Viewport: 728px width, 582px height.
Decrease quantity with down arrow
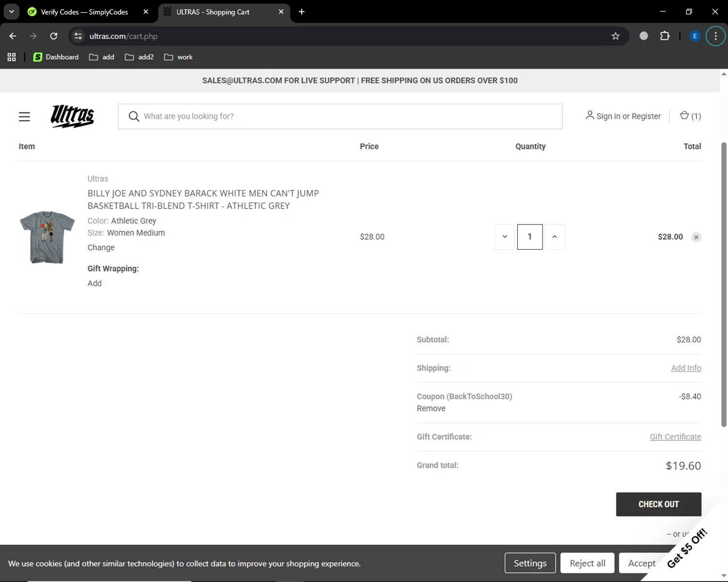(x=505, y=237)
